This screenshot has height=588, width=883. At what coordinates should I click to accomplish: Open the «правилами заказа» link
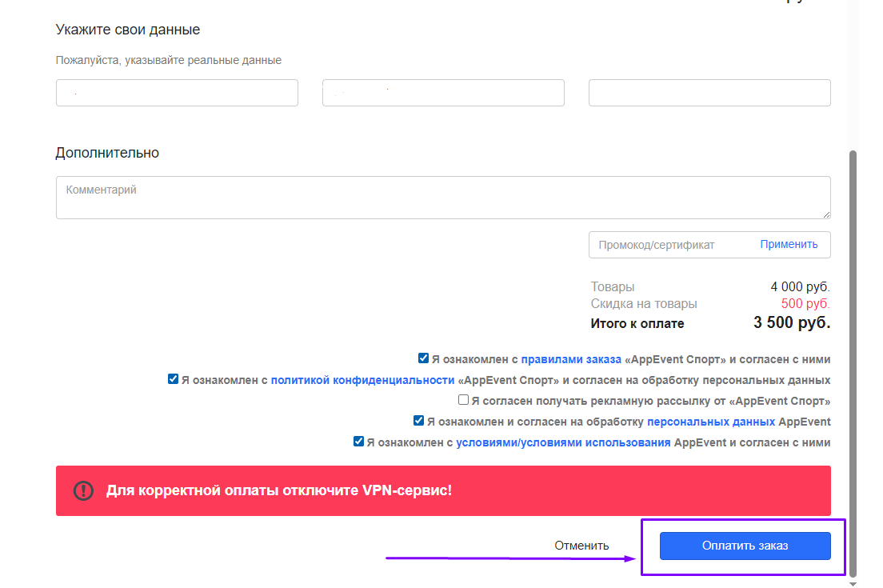click(571, 359)
